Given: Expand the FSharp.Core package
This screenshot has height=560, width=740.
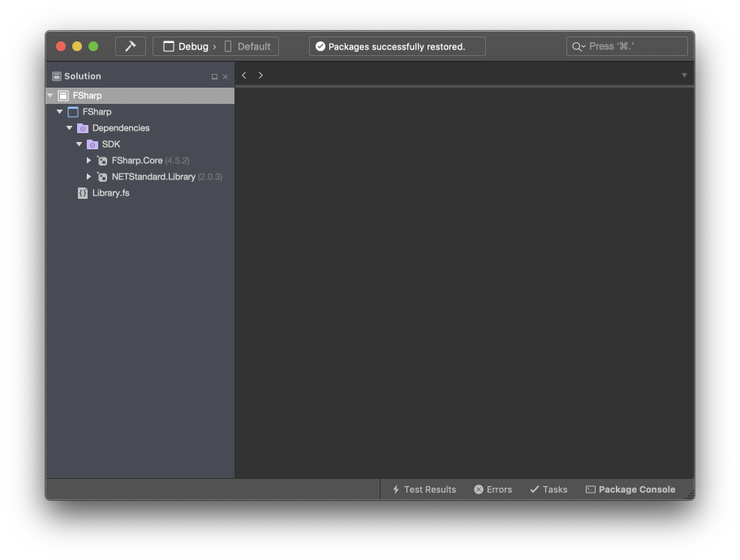Looking at the screenshot, I should point(89,161).
